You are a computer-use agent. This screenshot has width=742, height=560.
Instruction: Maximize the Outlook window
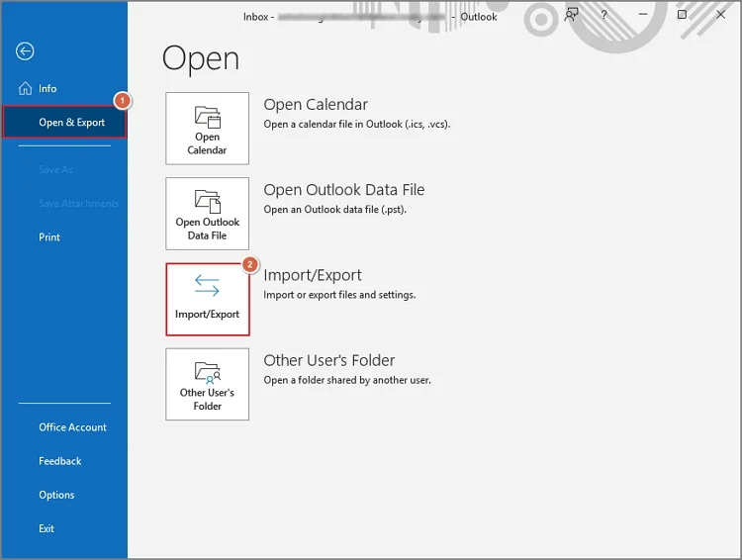click(x=682, y=15)
